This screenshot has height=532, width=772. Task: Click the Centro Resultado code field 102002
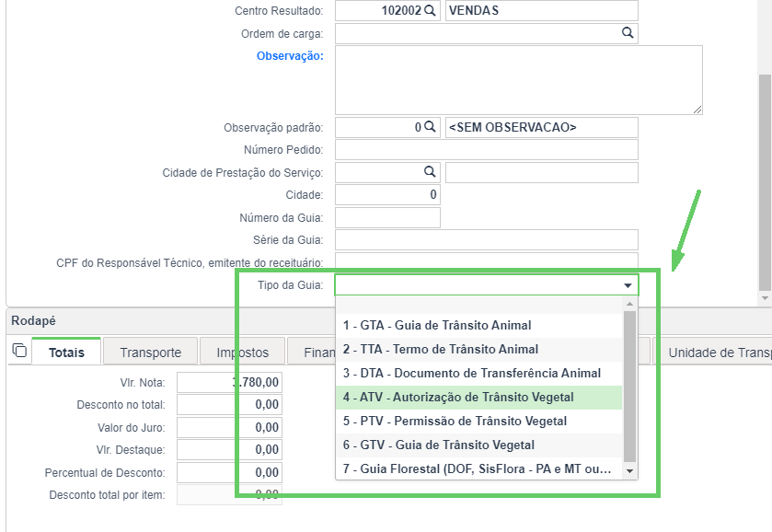coord(387,10)
